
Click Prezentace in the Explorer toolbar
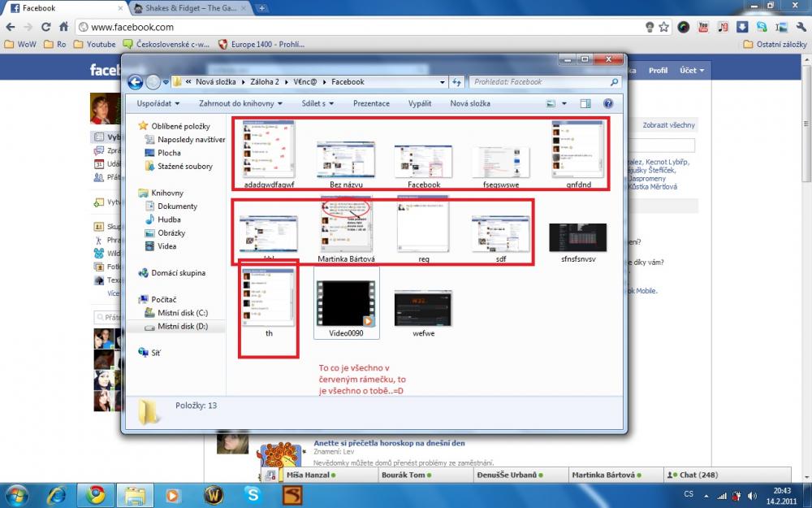click(x=371, y=104)
